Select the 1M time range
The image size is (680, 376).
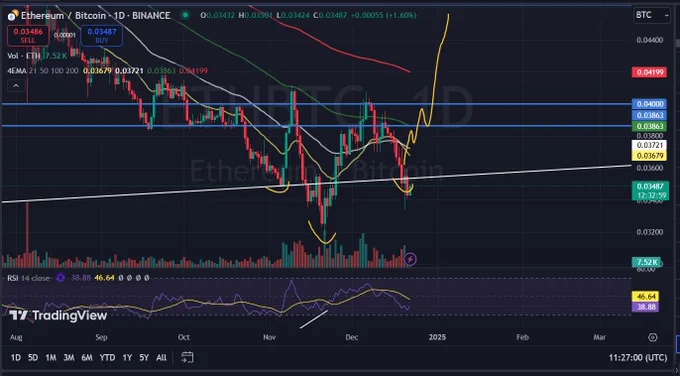51,358
